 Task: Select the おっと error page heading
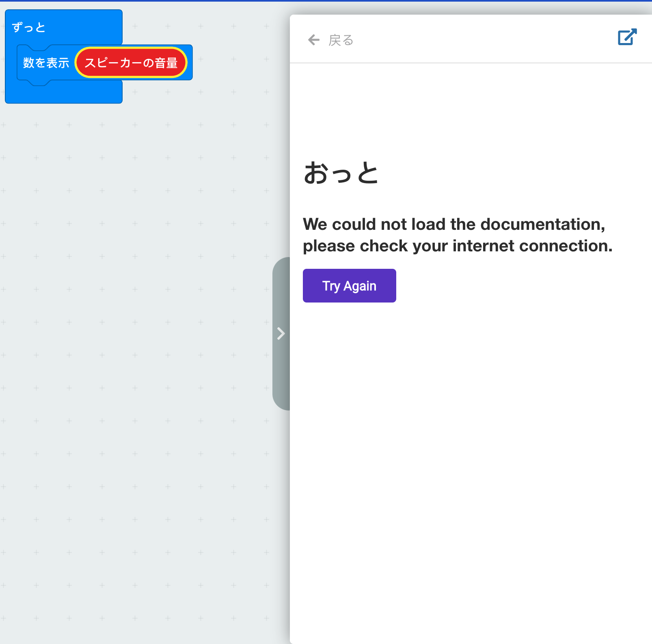[x=341, y=172]
